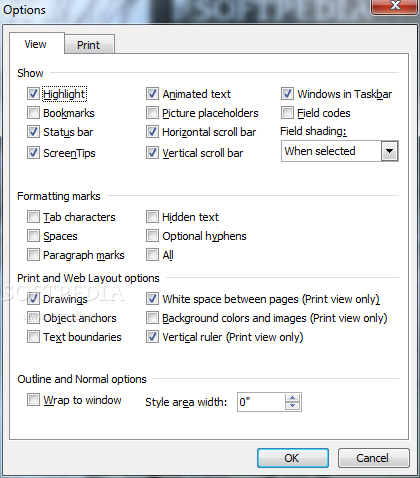Viewport: 420px width, 478px height.
Task: Check Picture placeholders option
Action: click(x=152, y=113)
